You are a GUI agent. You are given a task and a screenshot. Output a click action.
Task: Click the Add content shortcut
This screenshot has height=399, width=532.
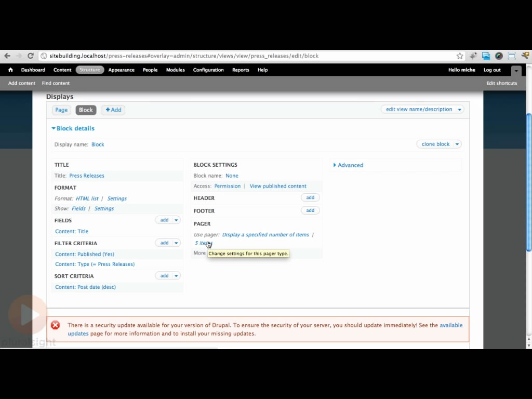[x=22, y=83]
